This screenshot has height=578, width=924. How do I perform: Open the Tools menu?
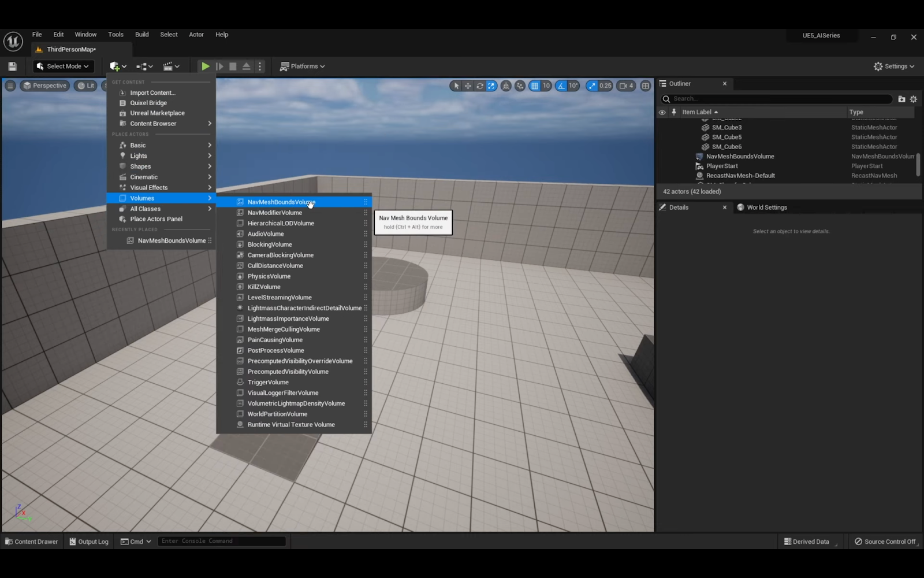(x=115, y=35)
